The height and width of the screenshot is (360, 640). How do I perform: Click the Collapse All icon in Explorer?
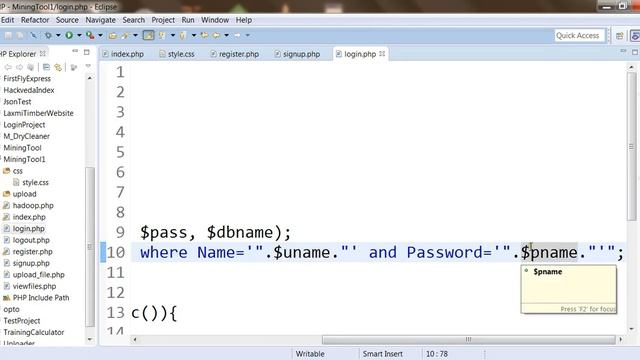coord(46,67)
